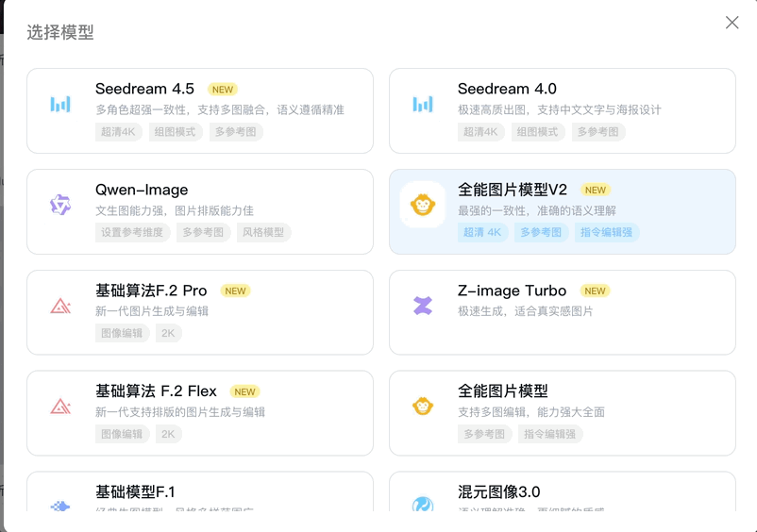This screenshot has width=757, height=532.
Task: Click the red triangle icon of 基础算法 F.2 Flex
Action: click(60, 407)
